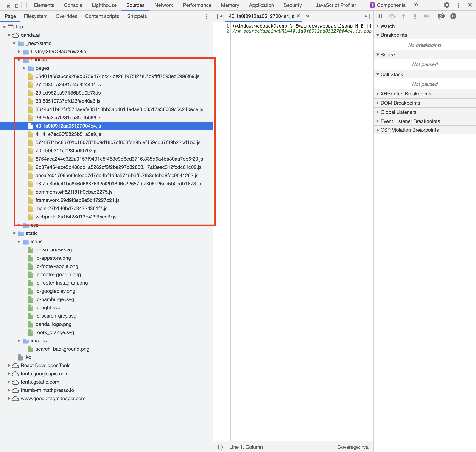
Task: Open DevTools settings gear
Action: click(x=447, y=5)
